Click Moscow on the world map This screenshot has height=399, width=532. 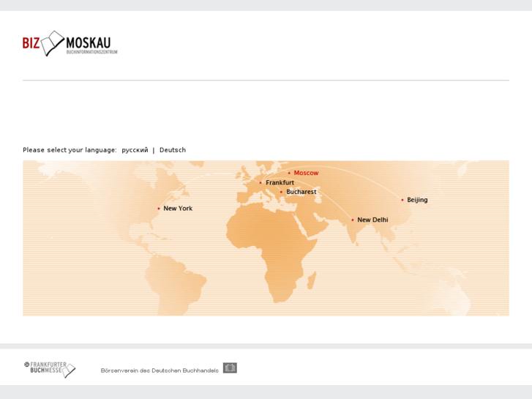pyautogui.click(x=306, y=173)
